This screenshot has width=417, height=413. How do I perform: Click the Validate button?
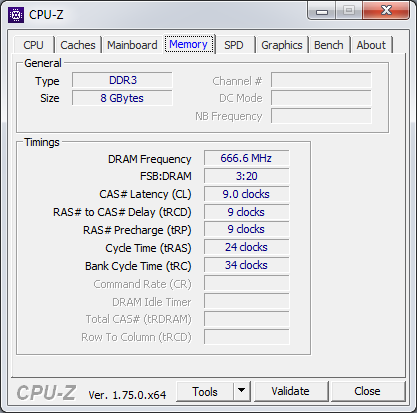click(x=290, y=391)
